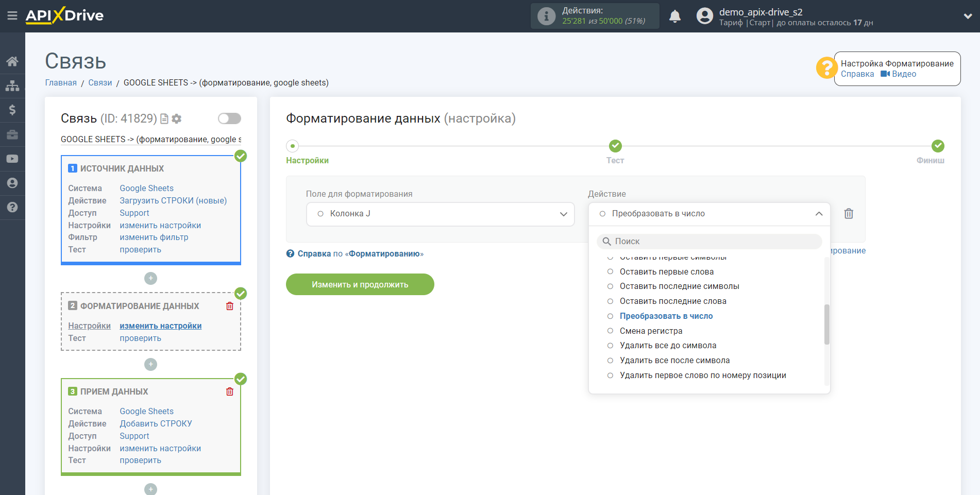Click receiver Support access link
Viewport: 980px width, 495px height.
point(134,436)
